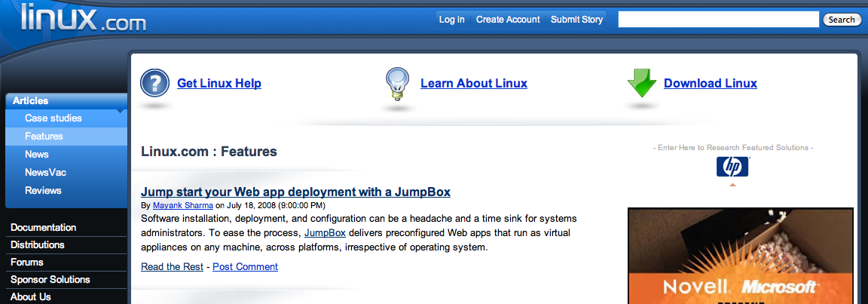Click the Search button
868x304 pixels.
(x=842, y=20)
